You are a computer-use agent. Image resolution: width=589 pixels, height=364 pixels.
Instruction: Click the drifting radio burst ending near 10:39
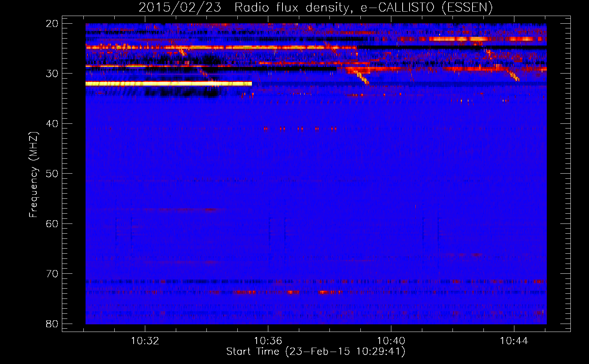pyautogui.click(x=361, y=78)
